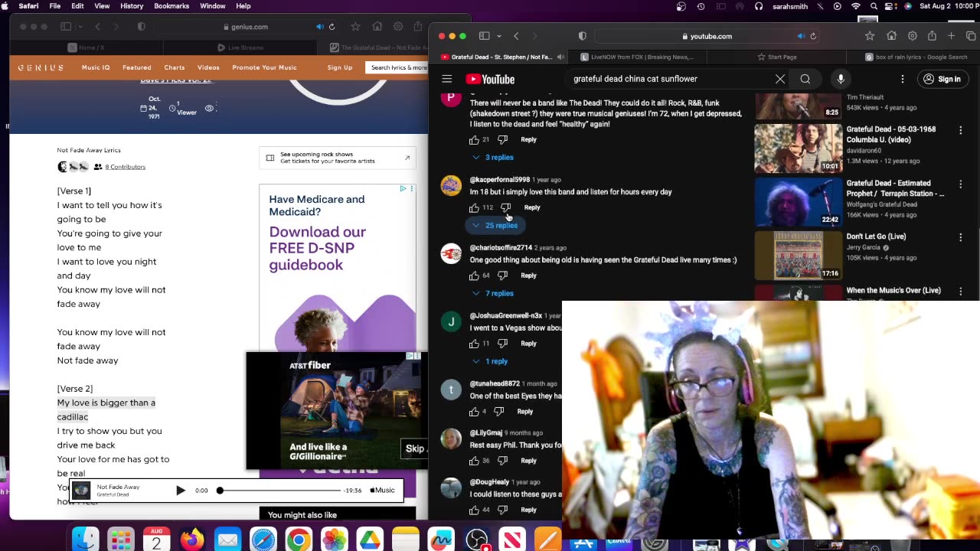The width and height of the screenshot is (980, 551).
Task: Open privacy report shield in YouTube window
Action: click(x=583, y=36)
